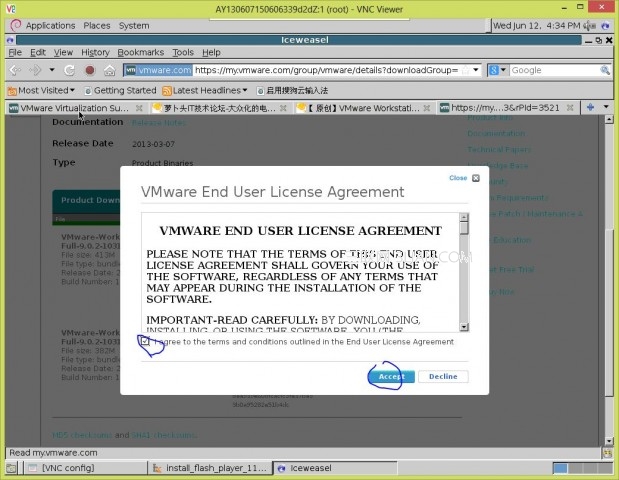Close the license dialog with X icon
Screen dimensions: 619x480
coord(475,178)
